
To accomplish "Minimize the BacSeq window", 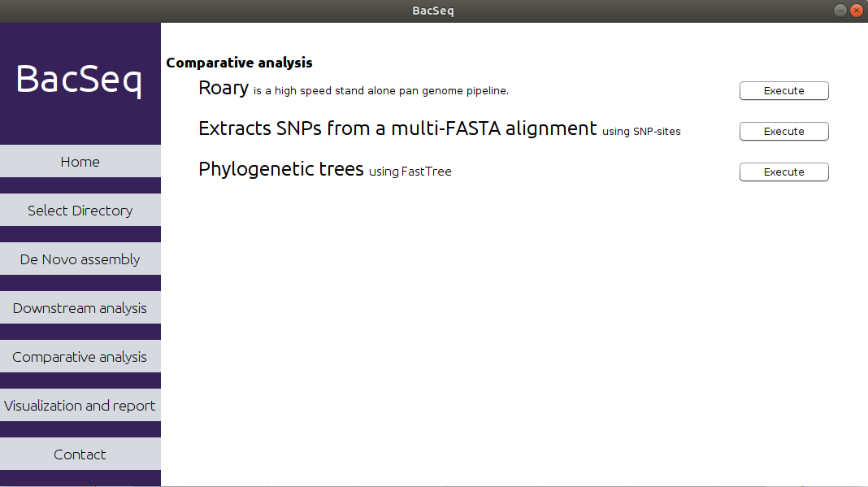I will [840, 11].
